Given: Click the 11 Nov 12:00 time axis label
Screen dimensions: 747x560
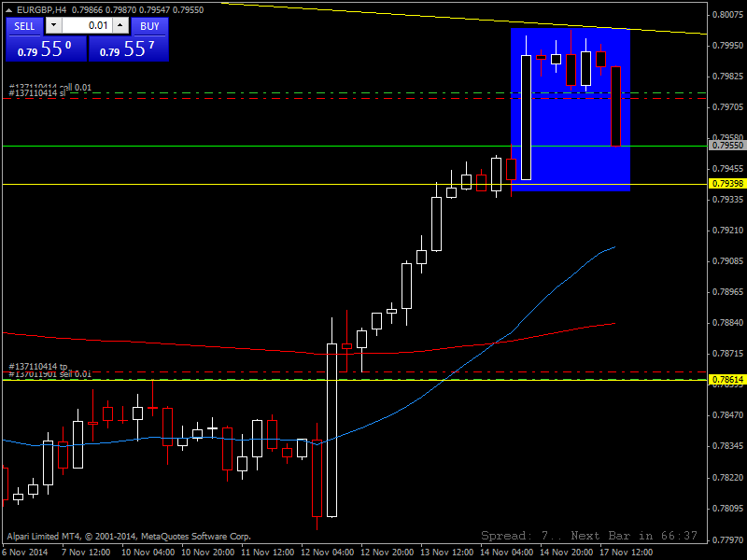Looking at the screenshot, I should coord(267,553).
